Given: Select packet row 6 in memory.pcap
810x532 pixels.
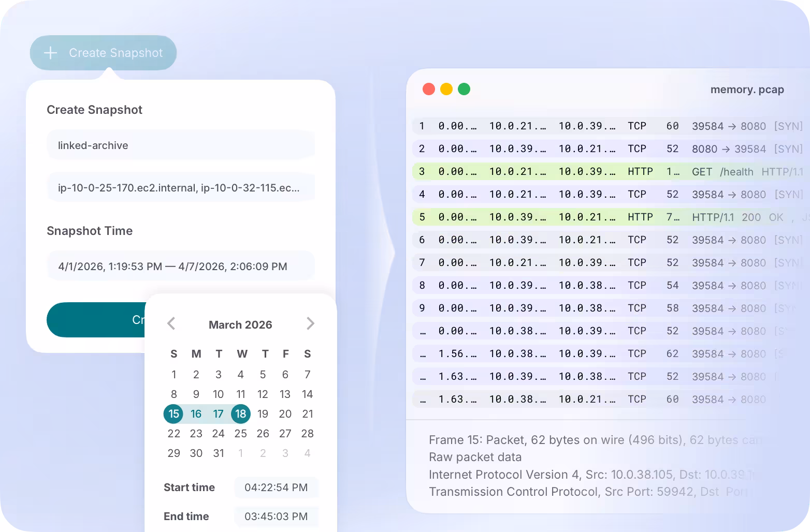Looking at the screenshot, I should click(611, 240).
